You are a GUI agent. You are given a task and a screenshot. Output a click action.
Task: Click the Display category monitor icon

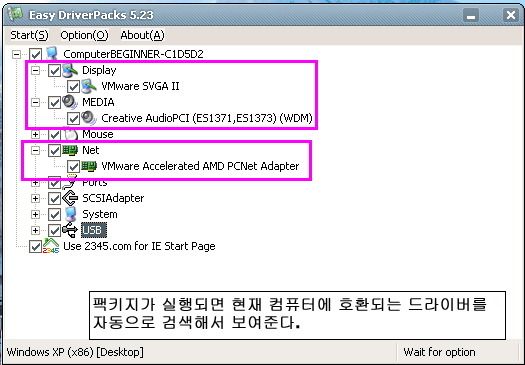70,70
